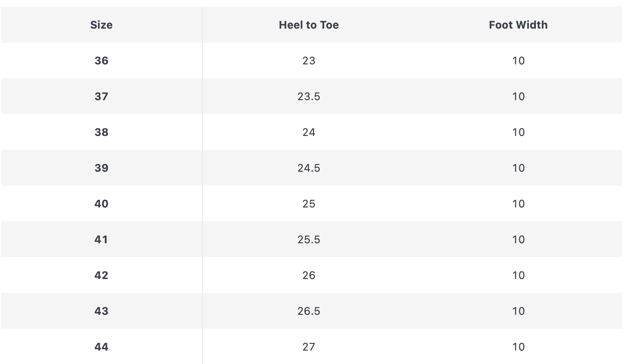The width and height of the screenshot is (625, 364).
Task: Click the size 44 cell
Action: point(101,347)
